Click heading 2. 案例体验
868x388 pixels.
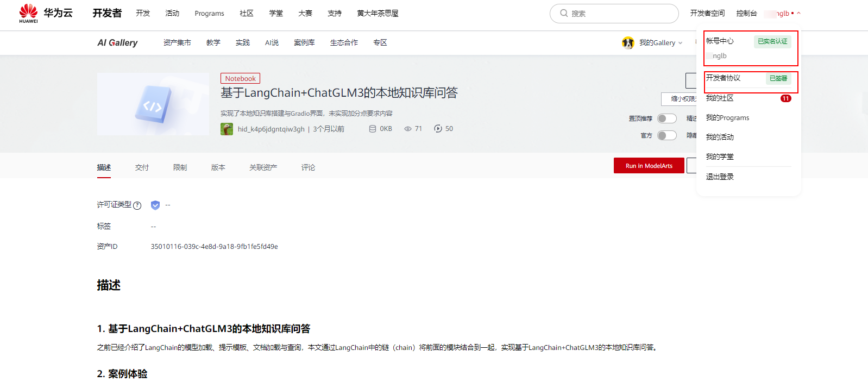click(122, 374)
